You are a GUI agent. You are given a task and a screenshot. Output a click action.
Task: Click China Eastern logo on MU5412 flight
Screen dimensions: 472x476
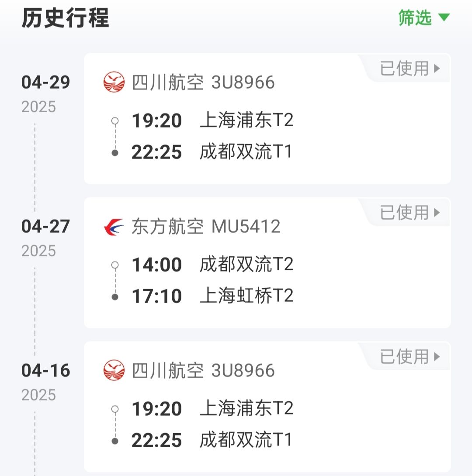(114, 227)
